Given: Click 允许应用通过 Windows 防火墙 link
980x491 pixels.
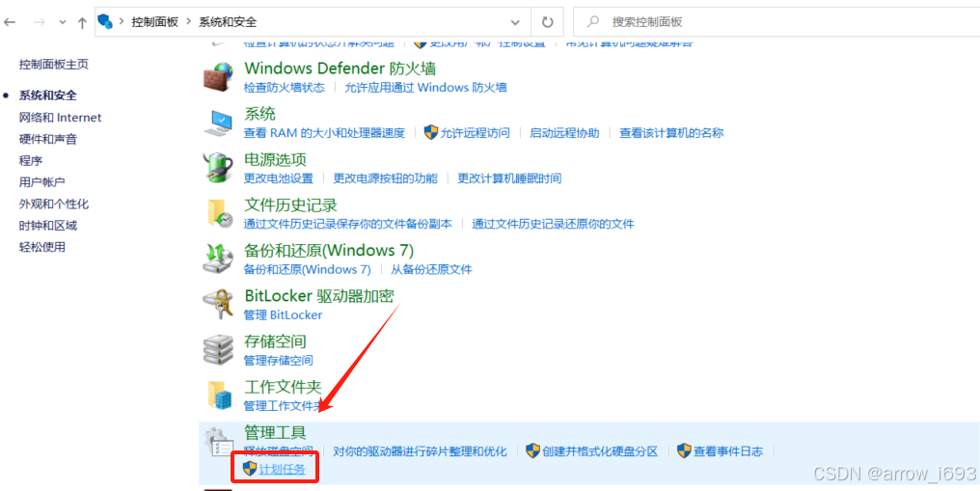Looking at the screenshot, I should point(425,88).
